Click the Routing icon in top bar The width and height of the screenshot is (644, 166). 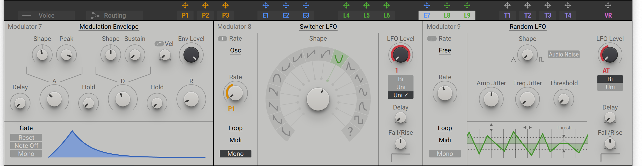click(95, 15)
